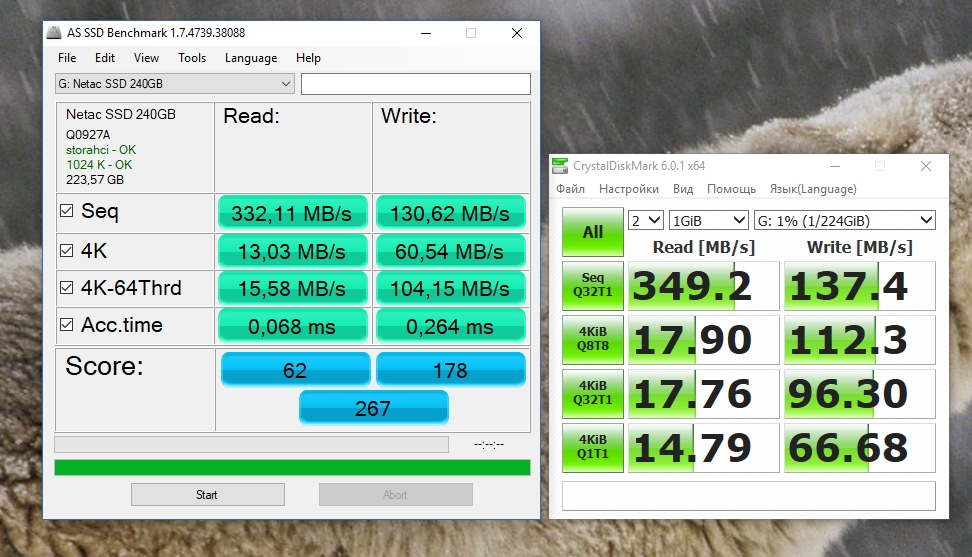This screenshot has height=557, width=972.
Task: Click the empty text field beside drive selector
Action: (x=415, y=84)
